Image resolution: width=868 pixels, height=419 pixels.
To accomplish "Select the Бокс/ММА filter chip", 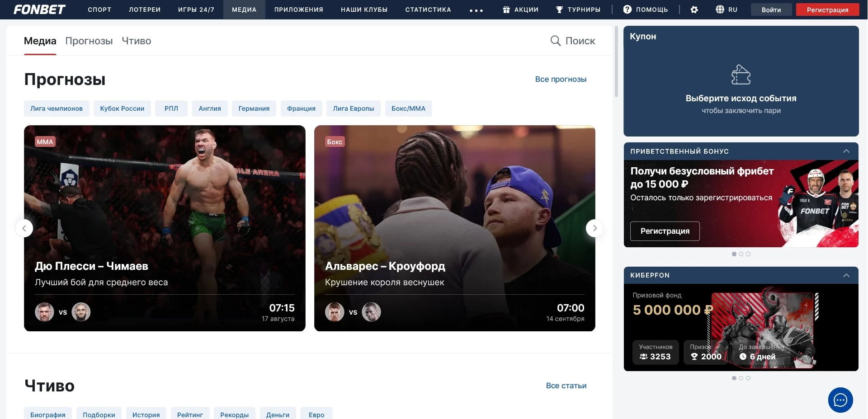I will (408, 108).
